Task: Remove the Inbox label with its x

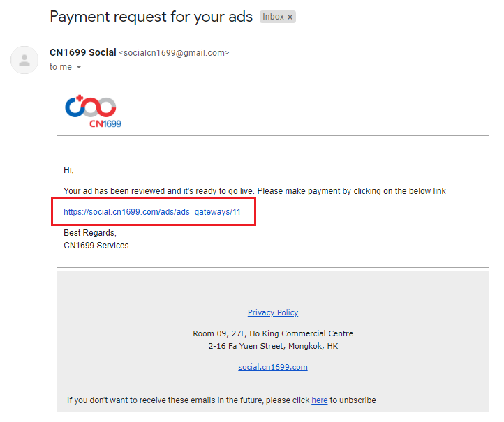Action: [290, 17]
